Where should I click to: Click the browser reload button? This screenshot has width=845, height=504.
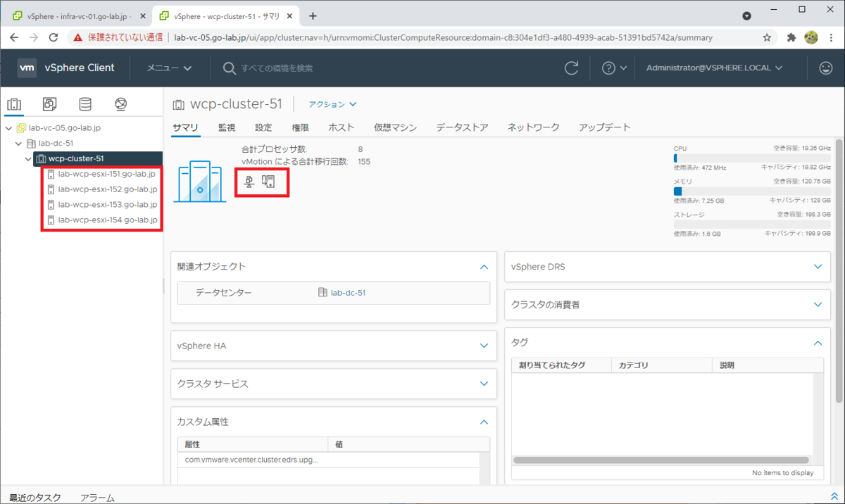pos(55,37)
